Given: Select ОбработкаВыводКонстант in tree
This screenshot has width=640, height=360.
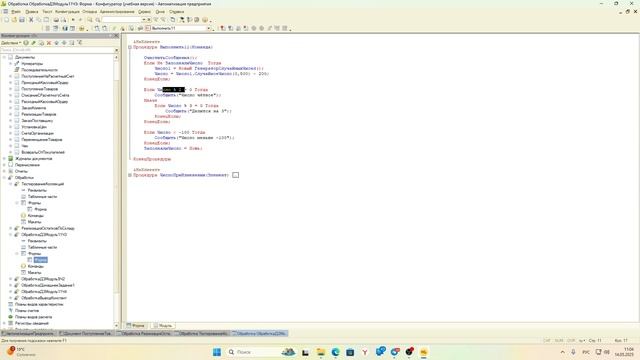Looking at the screenshot, I should pyautogui.click(x=44, y=298).
